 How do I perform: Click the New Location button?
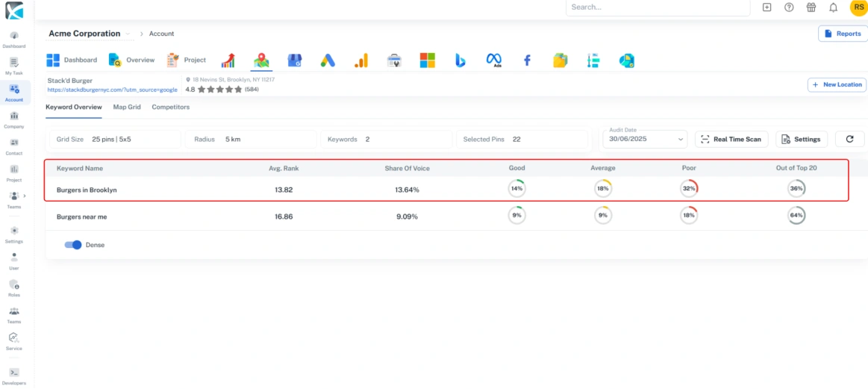[x=837, y=85]
